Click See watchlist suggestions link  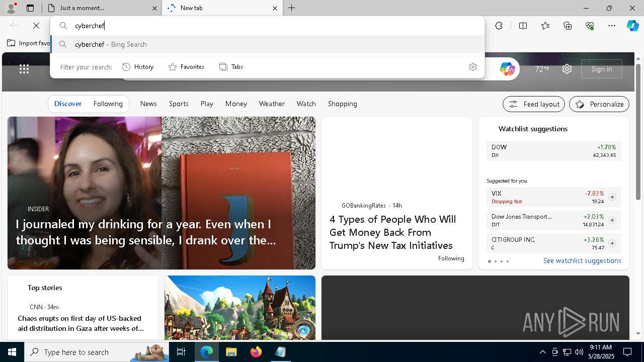pos(582,260)
